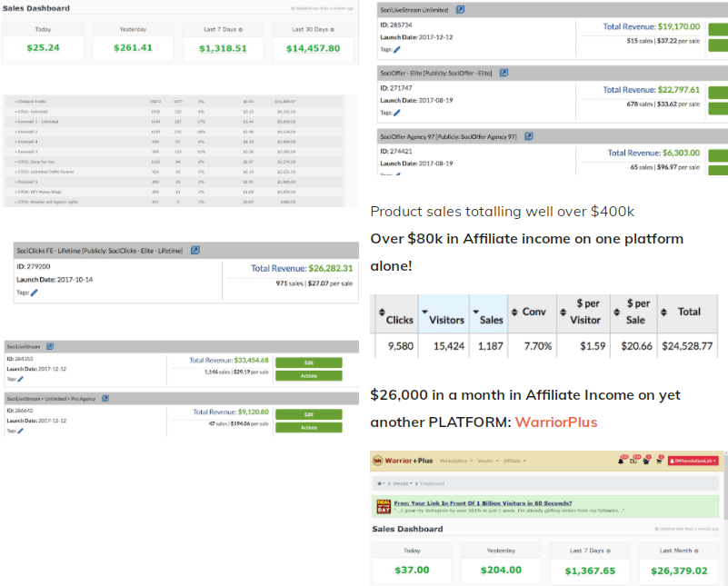Click the Dashboard breadcrumb item
The image size is (728, 586).
pyautogui.click(x=433, y=483)
